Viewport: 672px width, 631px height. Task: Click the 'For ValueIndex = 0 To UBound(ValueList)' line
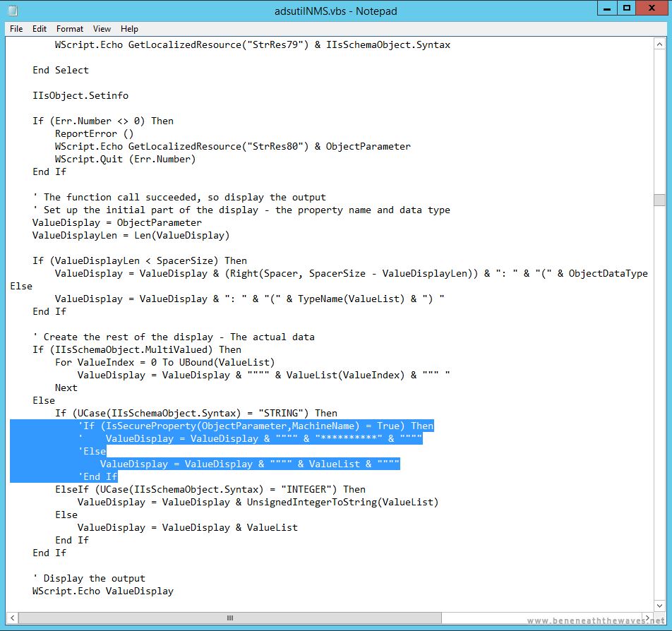(165, 362)
